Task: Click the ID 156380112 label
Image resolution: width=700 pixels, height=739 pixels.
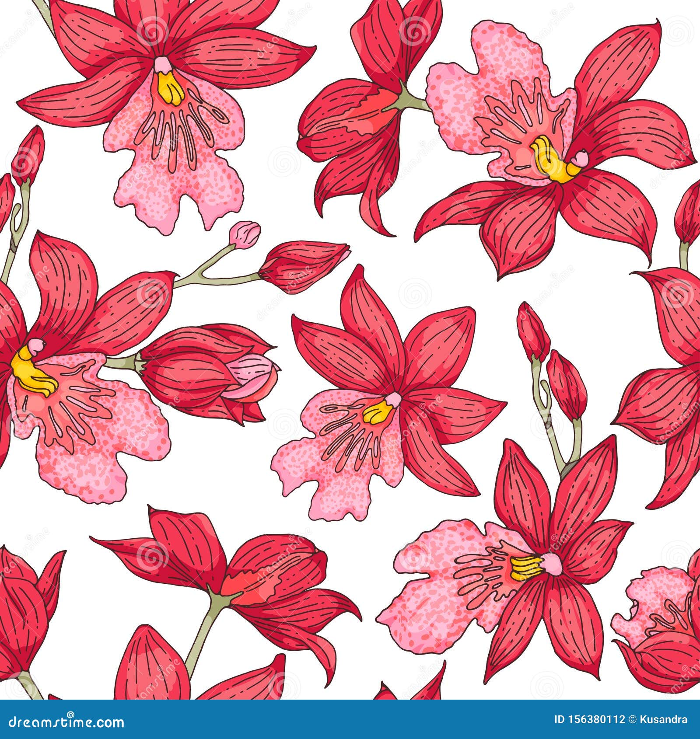Action: coord(588,719)
